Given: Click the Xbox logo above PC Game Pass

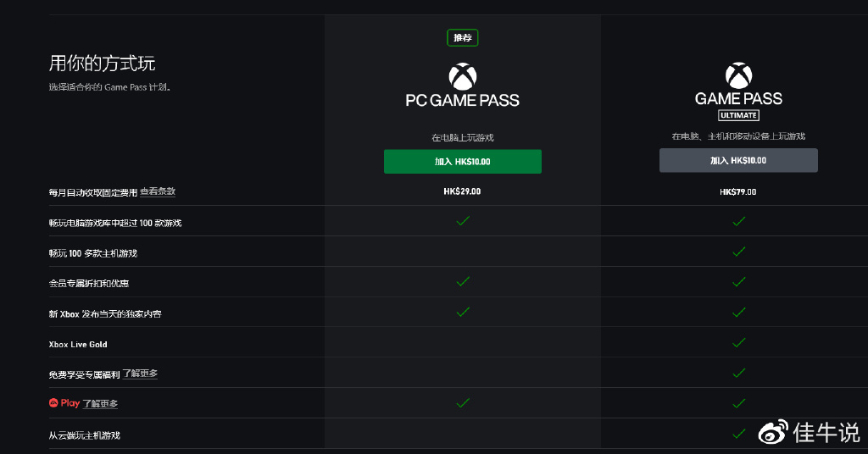Looking at the screenshot, I should pos(462,77).
